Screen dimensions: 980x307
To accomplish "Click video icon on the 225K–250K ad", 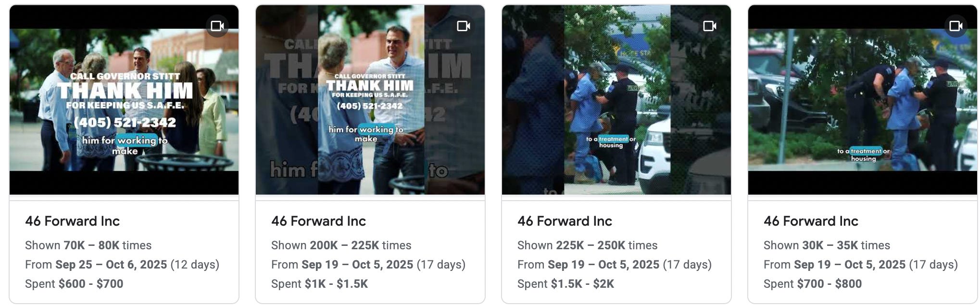I will [x=710, y=26].
